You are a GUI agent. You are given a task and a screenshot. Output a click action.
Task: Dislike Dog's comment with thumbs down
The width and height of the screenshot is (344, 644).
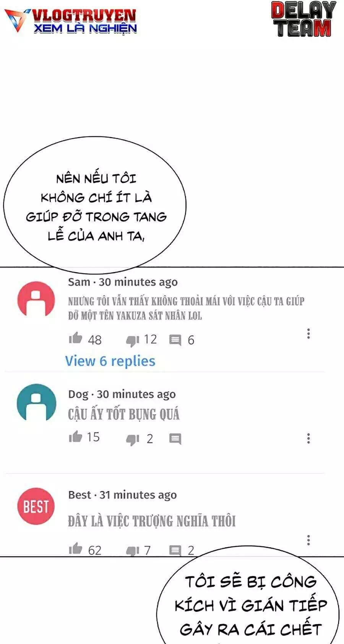(133, 440)
